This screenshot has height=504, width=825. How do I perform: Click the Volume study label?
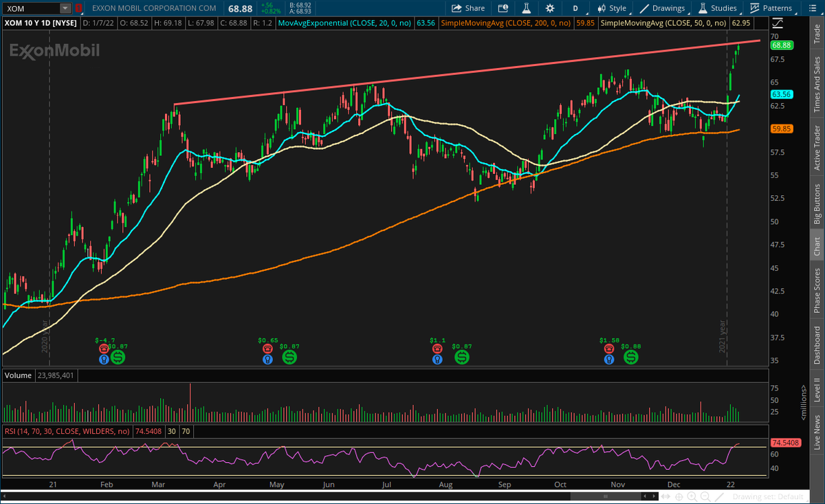coord(18,375)
